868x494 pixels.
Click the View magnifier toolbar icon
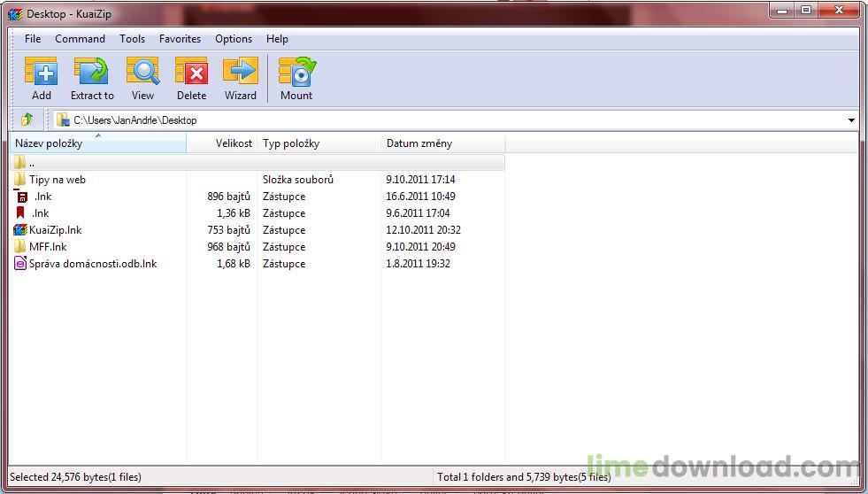tap(142, 71)
